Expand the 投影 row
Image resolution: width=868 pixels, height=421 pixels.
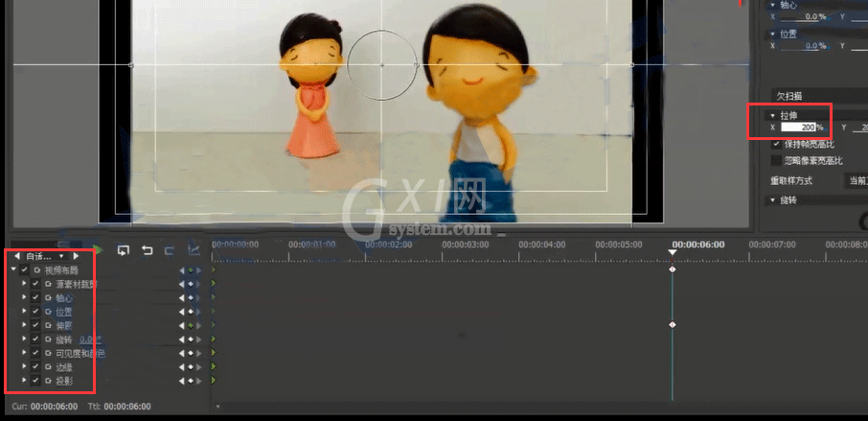[24, 381]
